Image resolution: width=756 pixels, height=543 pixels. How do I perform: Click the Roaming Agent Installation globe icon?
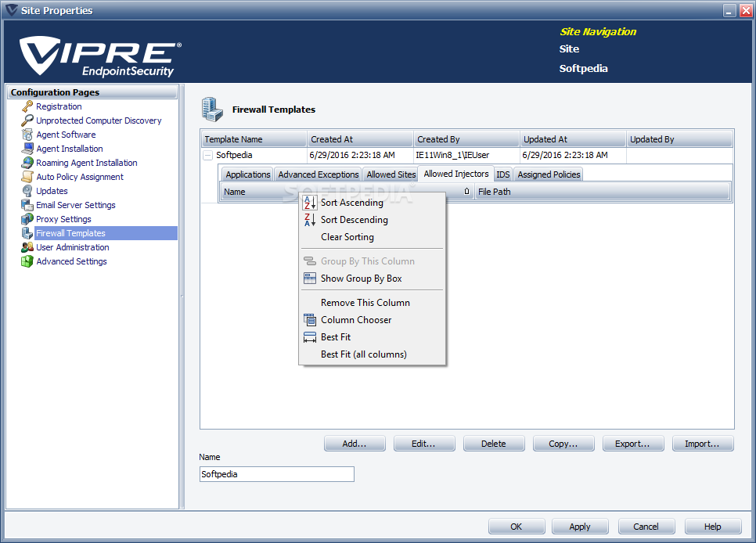(x=27, y=163)
